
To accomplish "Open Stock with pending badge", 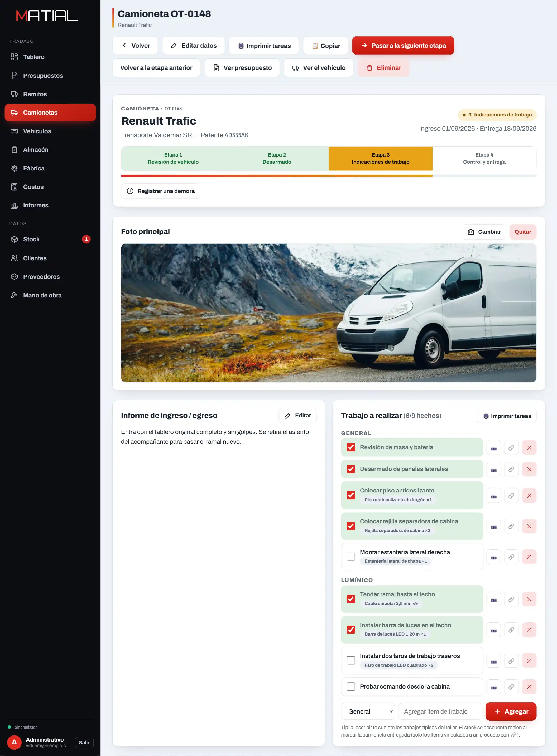I will [50, 239].
